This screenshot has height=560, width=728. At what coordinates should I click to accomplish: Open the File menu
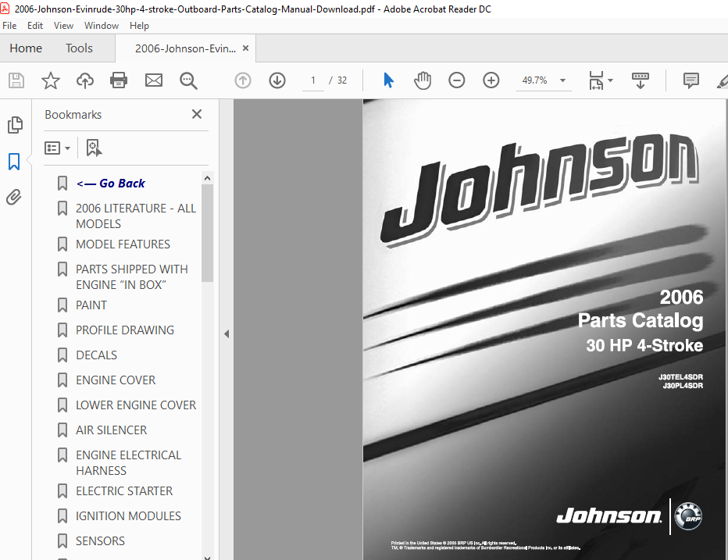(9, 26)
